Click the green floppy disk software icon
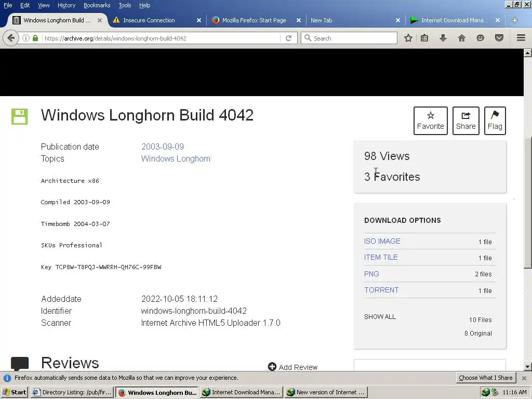532x399 pixels. tap(20, 117)
